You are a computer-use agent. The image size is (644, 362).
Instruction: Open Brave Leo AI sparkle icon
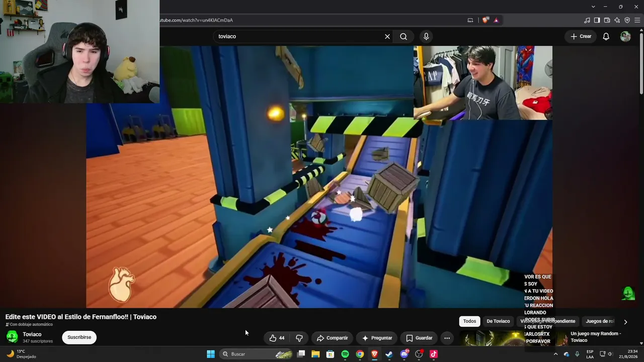coord(617,20)
